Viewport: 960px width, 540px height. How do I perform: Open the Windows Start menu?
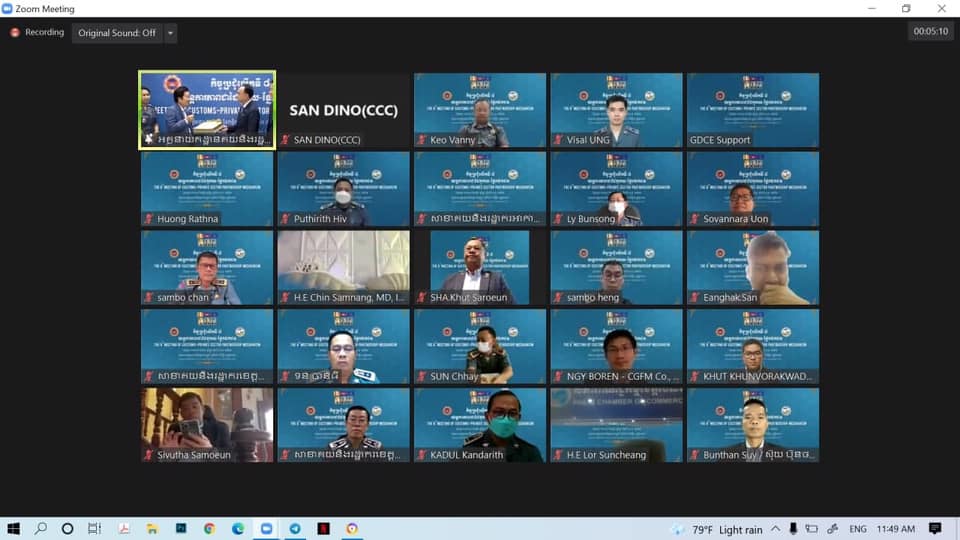pyautogui.click(x=14, y=529)
